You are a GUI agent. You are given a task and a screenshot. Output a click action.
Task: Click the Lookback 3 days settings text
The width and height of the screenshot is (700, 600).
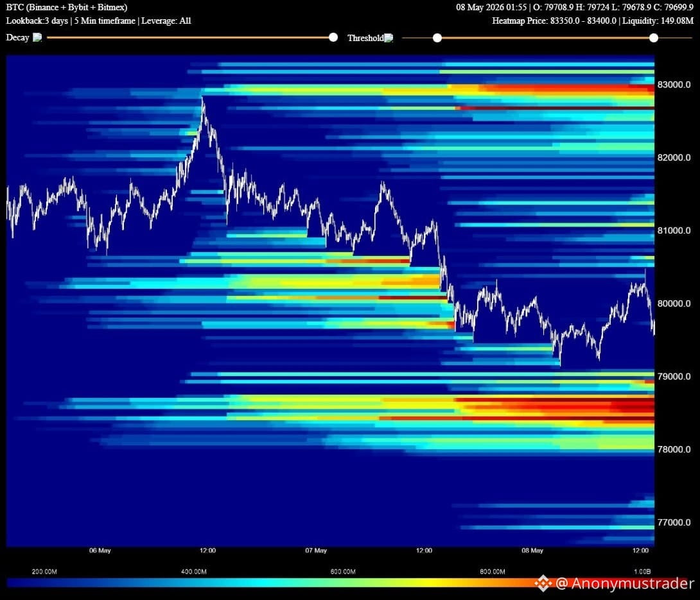[98, 21]
